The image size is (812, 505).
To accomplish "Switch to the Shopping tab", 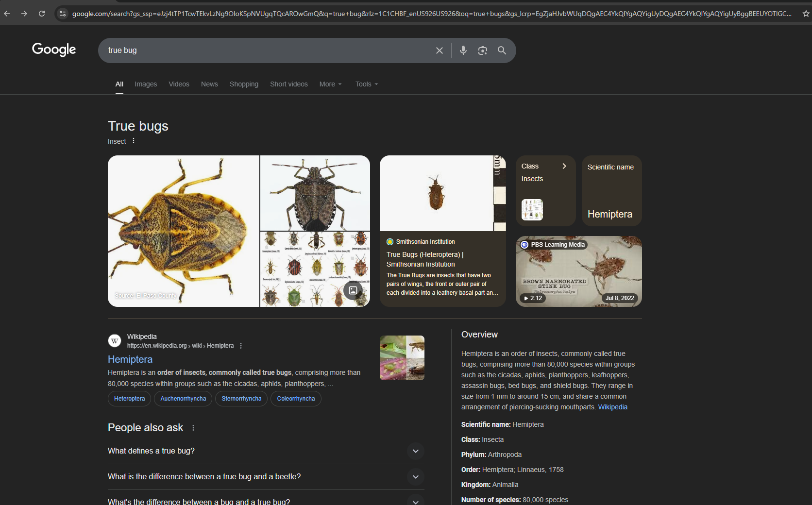I will 244,84.
